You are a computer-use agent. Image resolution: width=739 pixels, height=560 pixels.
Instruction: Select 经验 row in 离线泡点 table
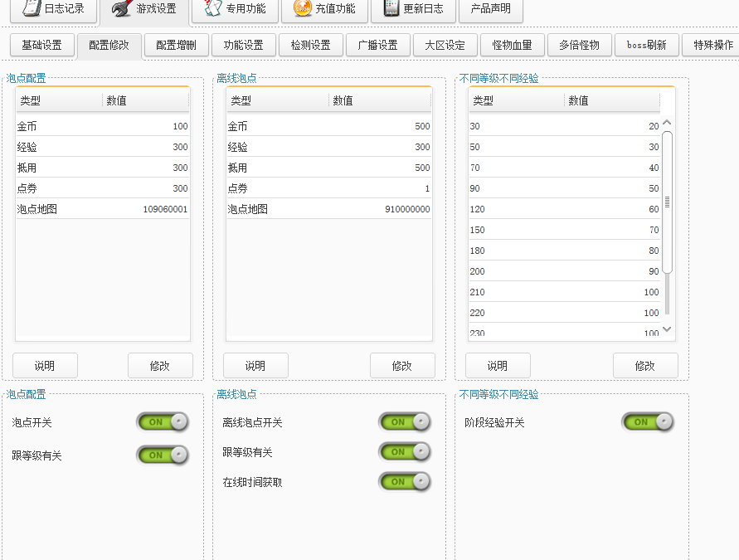pos(329,147)
